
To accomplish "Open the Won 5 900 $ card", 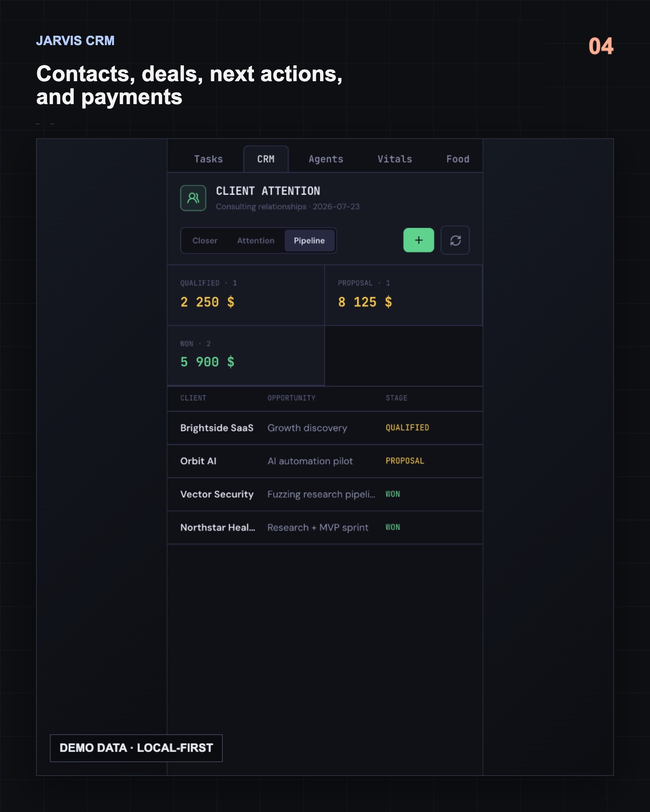I will click(246, 356).
